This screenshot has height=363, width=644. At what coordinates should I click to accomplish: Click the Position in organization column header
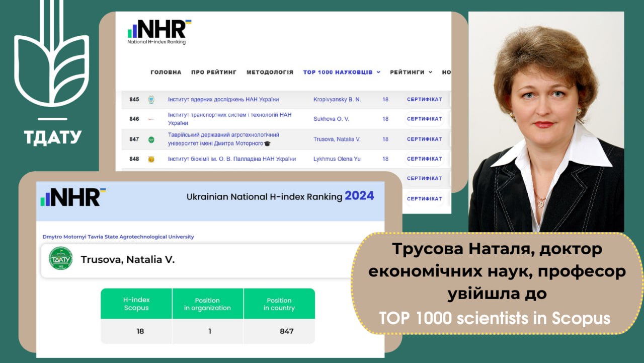point(207,304)
